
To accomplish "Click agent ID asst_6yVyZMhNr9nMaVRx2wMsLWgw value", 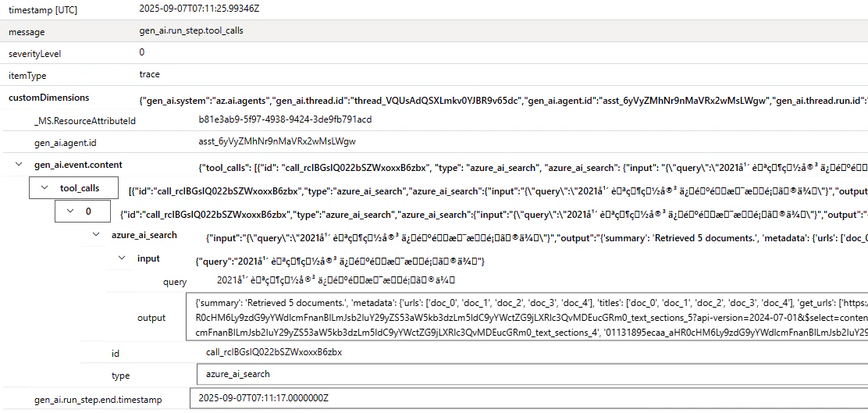I will click(277, 142).
